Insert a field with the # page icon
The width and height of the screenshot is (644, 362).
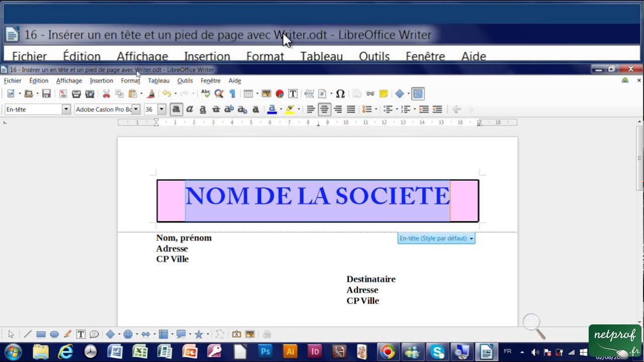click(323, 94)
